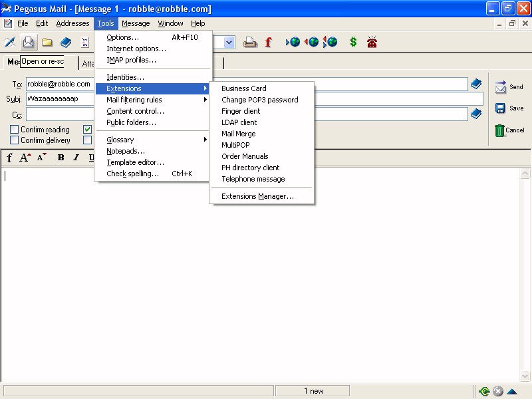
Task: Select Change POP3 password extension
Action: [x=261, y=100]
